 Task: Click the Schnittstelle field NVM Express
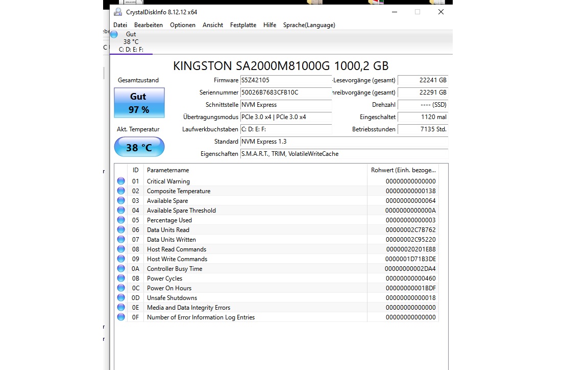(x=286, y=105)
